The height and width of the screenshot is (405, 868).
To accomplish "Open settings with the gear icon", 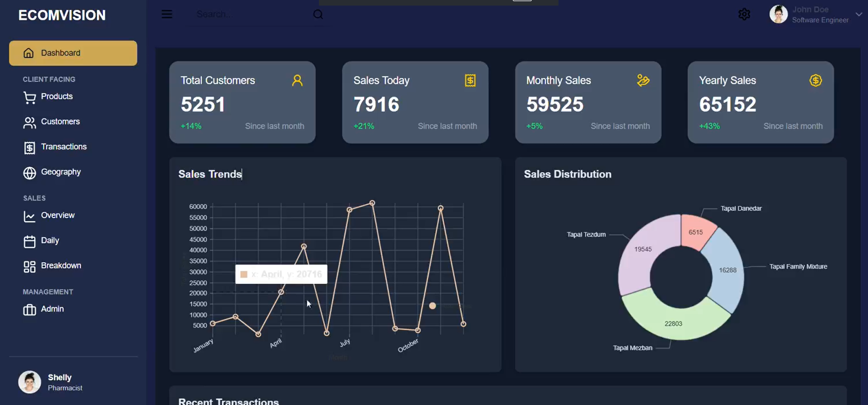I will pos(744,15).
